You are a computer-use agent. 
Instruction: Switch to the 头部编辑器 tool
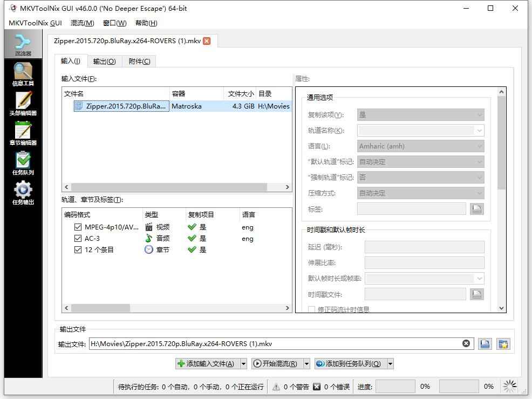[x=23, y=103]
